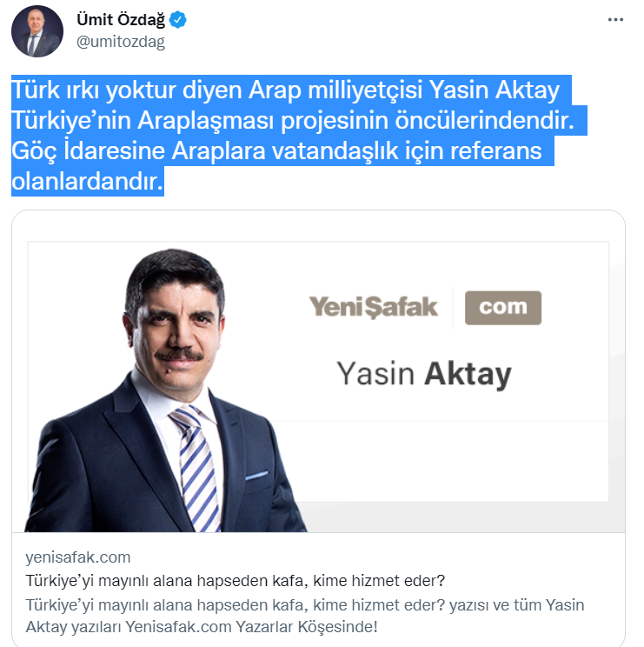The height and width of the screenshot is (647, 644).
Task: Select the Yasin Aktay name in preview
Action: point(424,374)
